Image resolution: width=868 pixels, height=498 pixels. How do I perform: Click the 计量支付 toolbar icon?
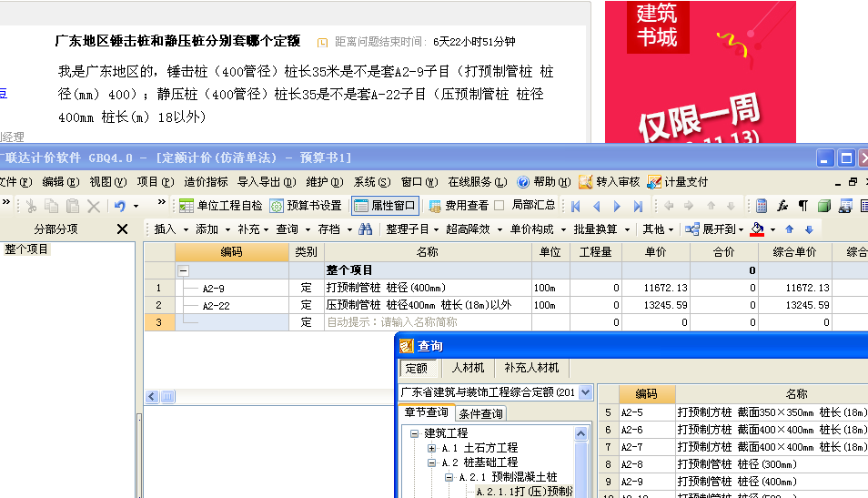click(678, 182)
